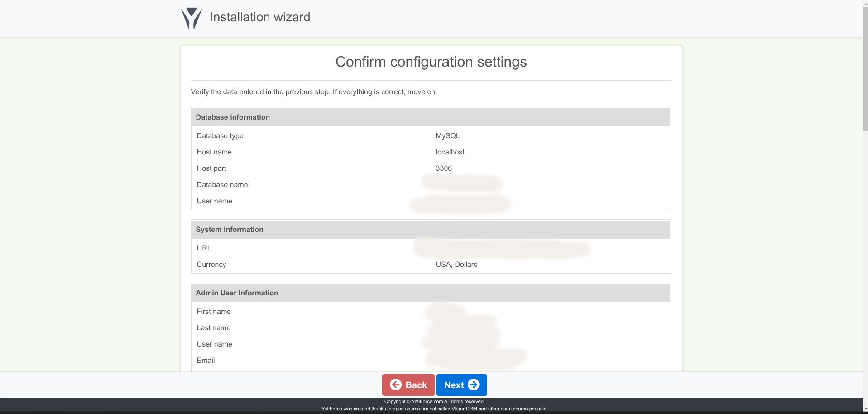868x414 pixels.
Task: Click the Database name label
Action: click(222, 185)
